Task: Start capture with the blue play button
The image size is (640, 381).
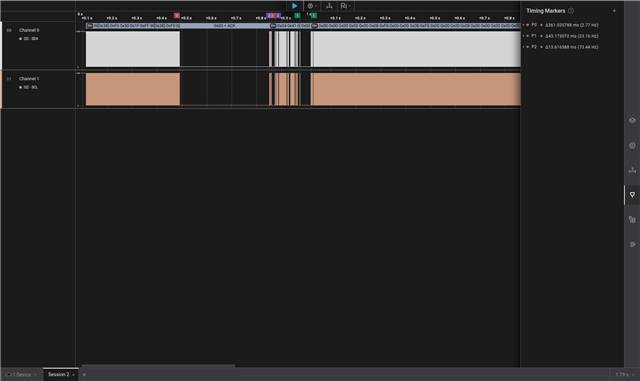Action: [x=295, y=6]
